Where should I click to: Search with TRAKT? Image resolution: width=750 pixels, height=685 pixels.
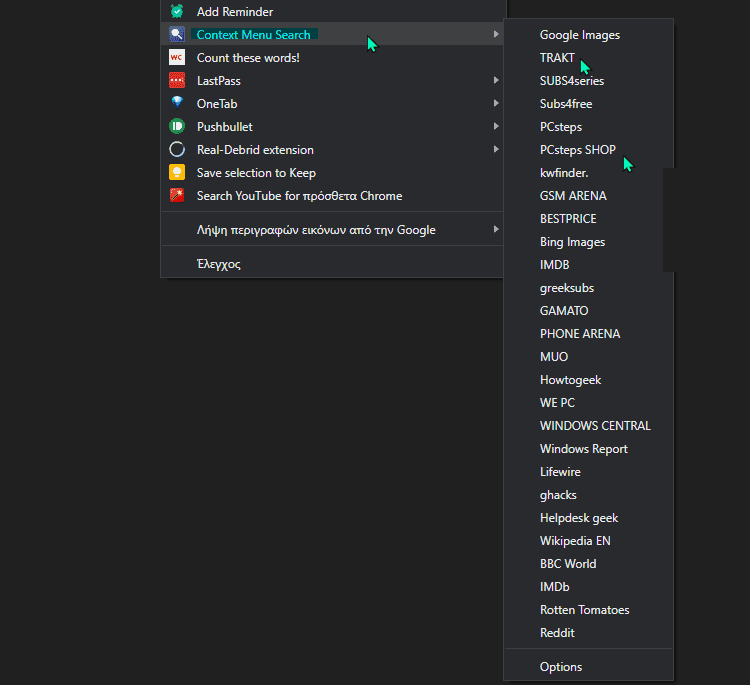pos(589,58)
